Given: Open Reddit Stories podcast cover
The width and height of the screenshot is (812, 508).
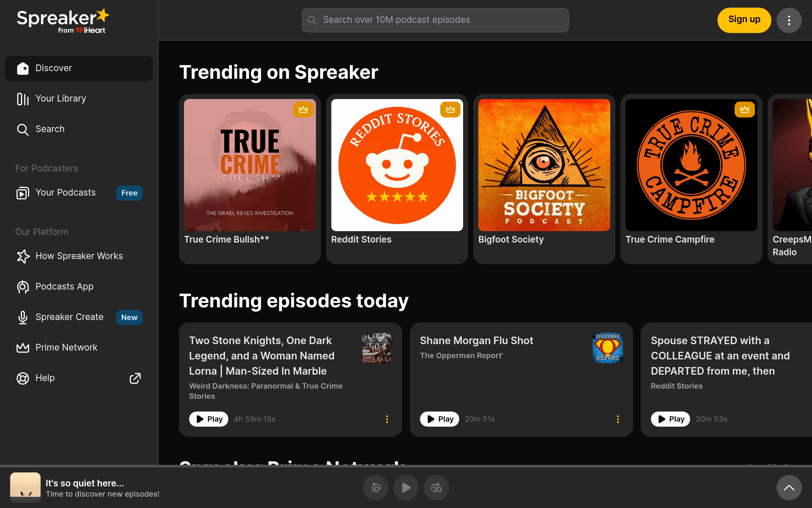Looking at the screenshot, I should tap(397, 165).
